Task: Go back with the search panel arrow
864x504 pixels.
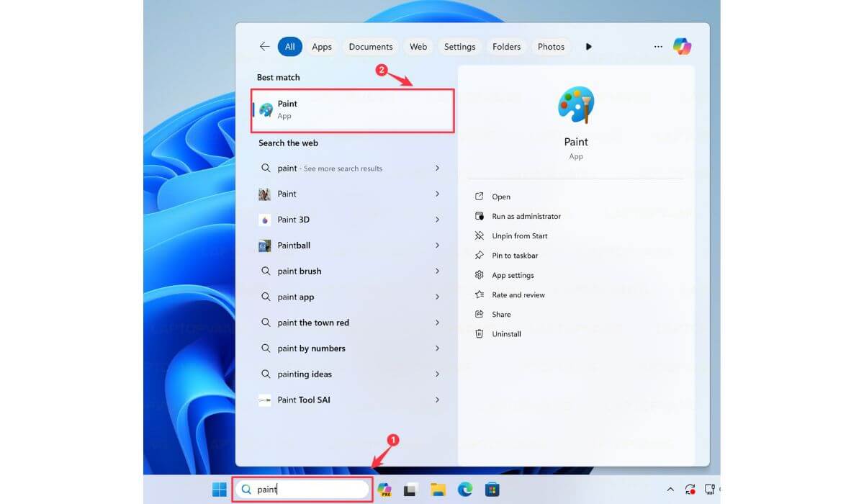Action: [264, 47]
